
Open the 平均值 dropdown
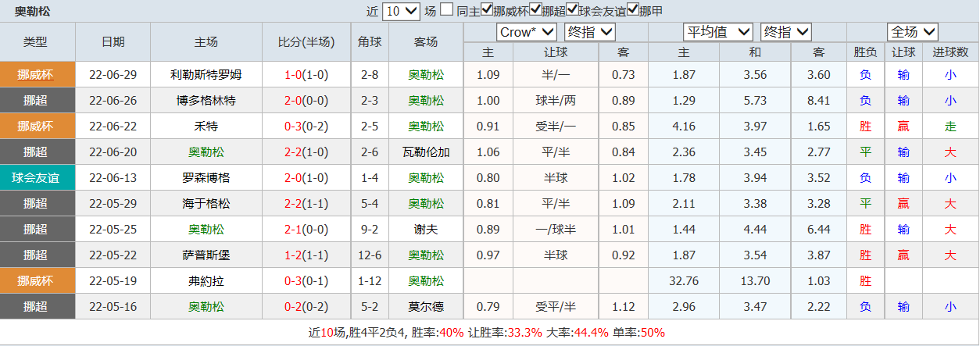click(718, 32)
